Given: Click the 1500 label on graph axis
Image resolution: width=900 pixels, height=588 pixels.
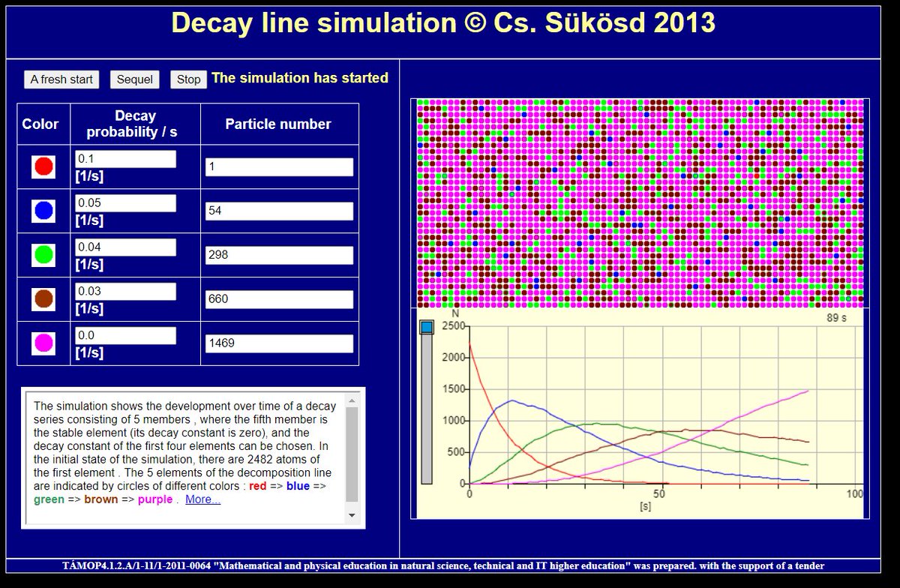Looking at the screenshot, I should point(452,389).
